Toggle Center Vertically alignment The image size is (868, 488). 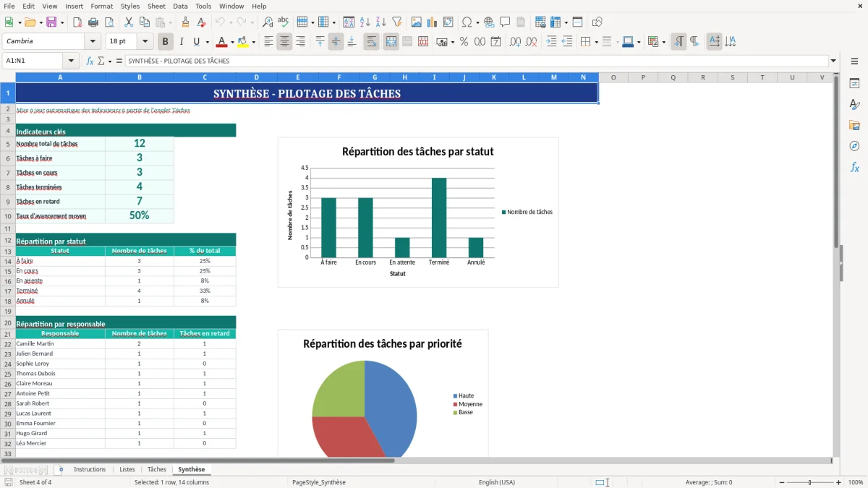click(336, 42)
